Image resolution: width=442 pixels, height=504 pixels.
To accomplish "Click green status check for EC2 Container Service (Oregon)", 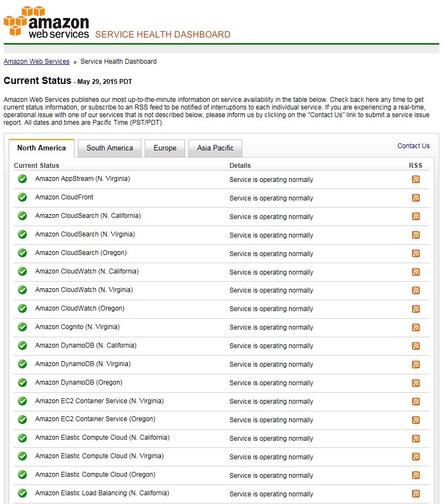I will click(x=22, y=420).
